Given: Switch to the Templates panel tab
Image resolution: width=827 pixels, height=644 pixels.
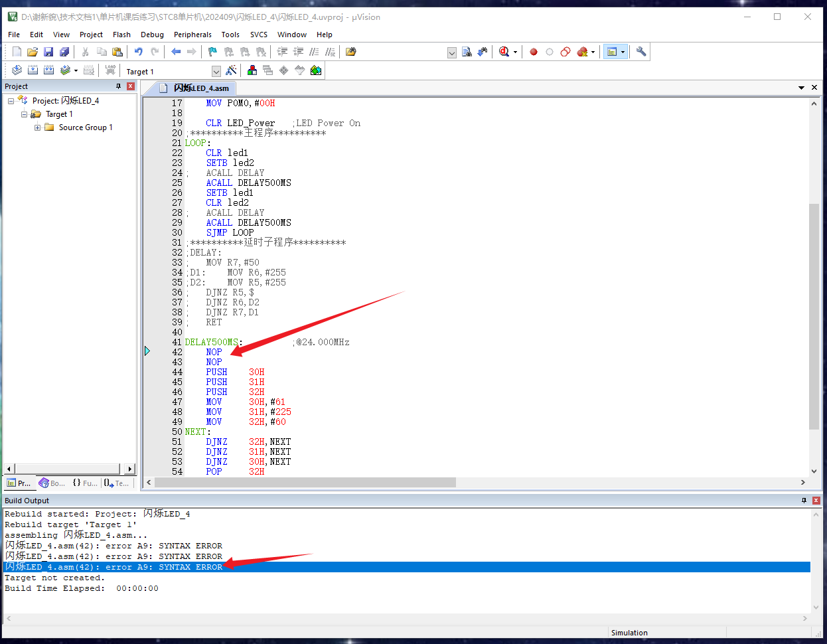Looking at the screenshot, I should pos(117,483).
